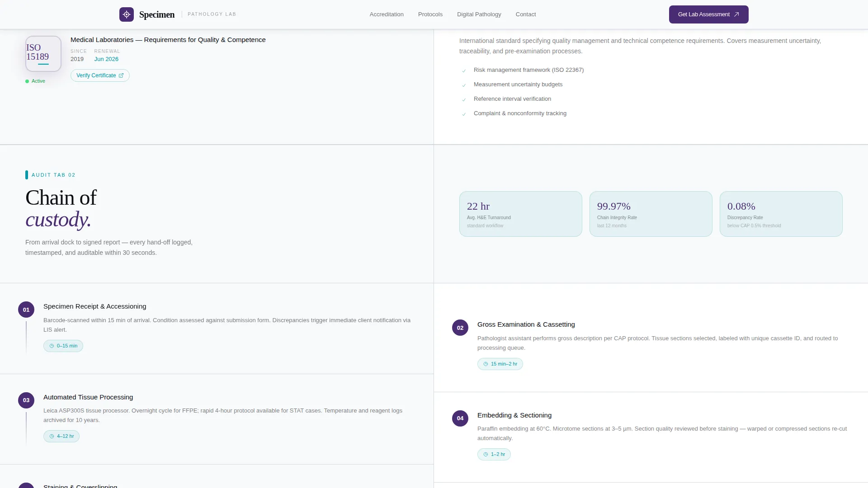Click the 2019 since year
Image resolution: width=868 pixels, height=488 pixels.
[77, 59]
